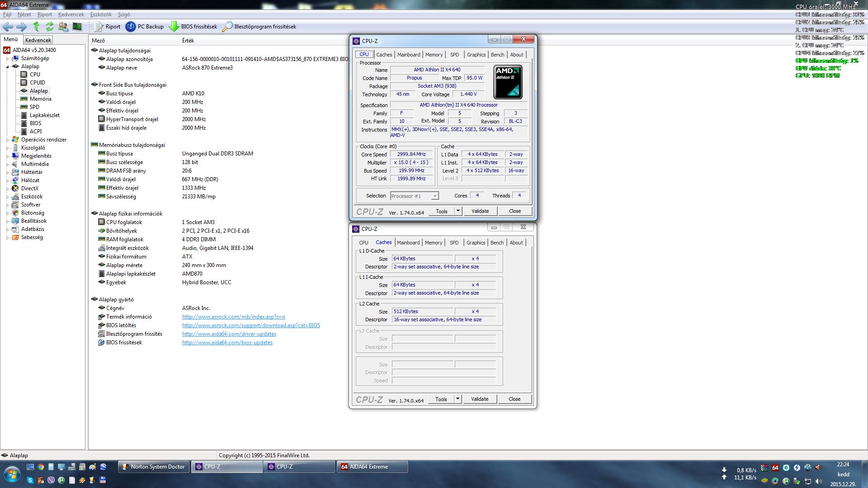Click the BIOS frissítések green arrow icon
Viewport: 868px width, 488px height.
pyautogui.click(x=174, y=27)
